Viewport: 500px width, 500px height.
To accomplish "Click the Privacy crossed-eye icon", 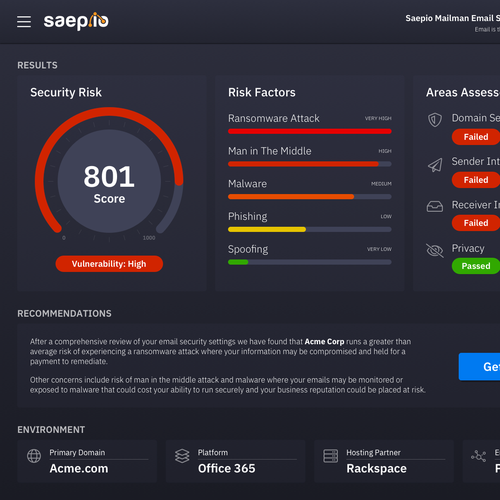I will coord(435,251).
